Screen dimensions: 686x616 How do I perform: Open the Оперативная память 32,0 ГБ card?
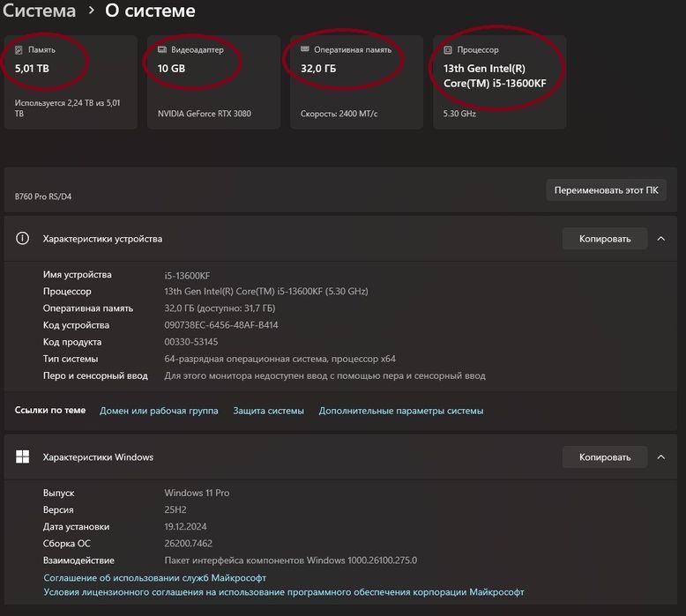click(x=356, y=82)
